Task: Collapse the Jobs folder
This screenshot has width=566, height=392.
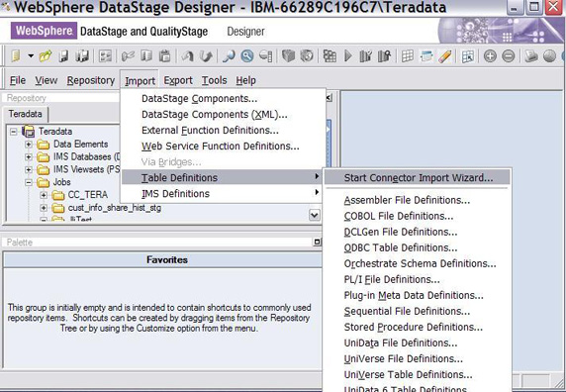Action: coord(28,182)
